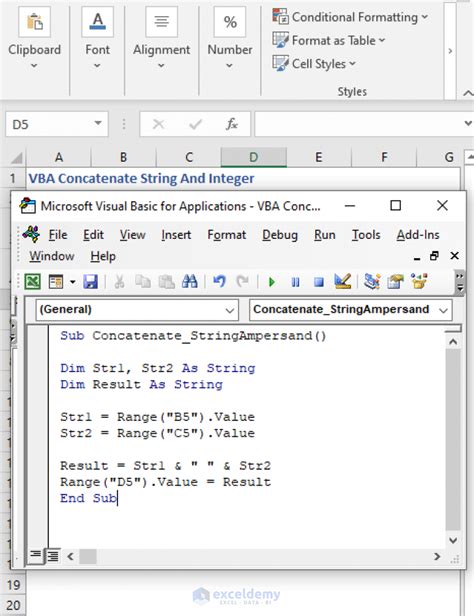
Task: Open the Number group dropdown
Action: (230, 66)
